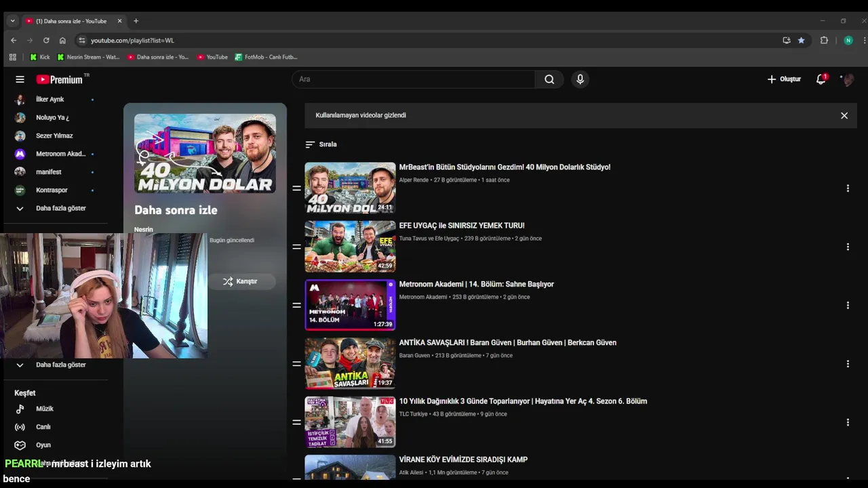Open Nesrin Stream bookmark

click(x=89, y=57)
